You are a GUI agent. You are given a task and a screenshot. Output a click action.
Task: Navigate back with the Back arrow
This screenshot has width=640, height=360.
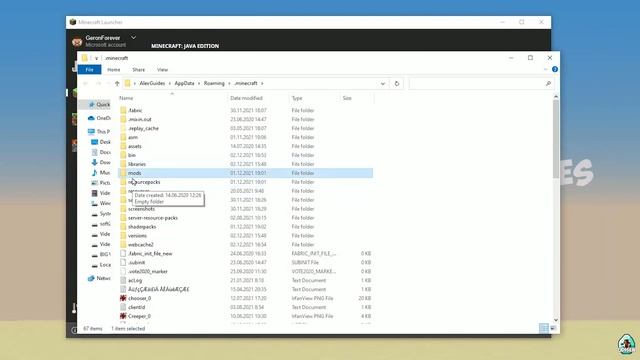86,83
